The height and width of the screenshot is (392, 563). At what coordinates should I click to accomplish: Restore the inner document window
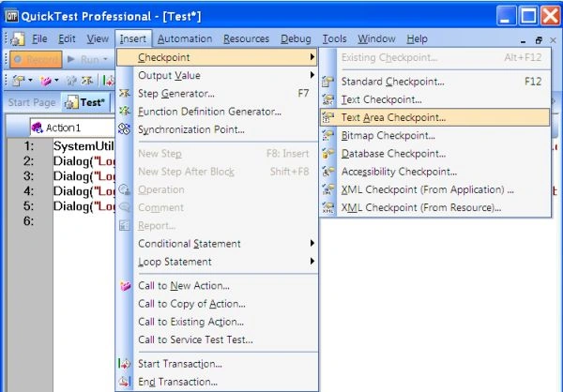click(x=539, y=40)
